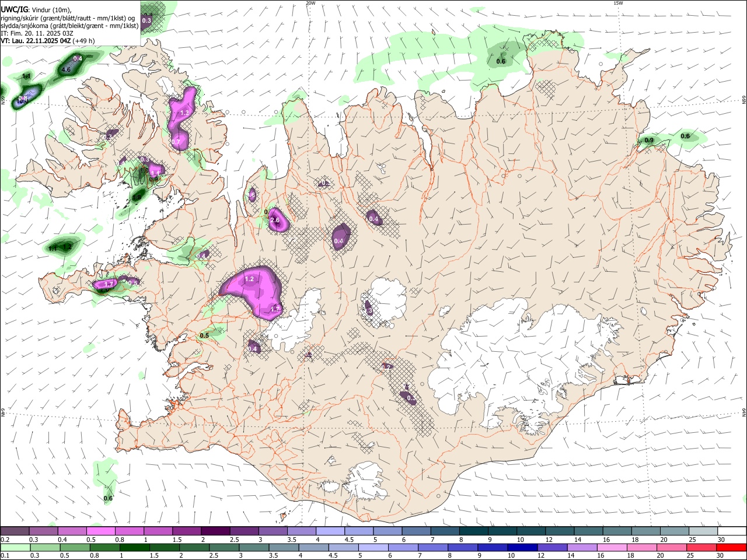Click the '30' label of the upper legend row

[x=721, y=540]
